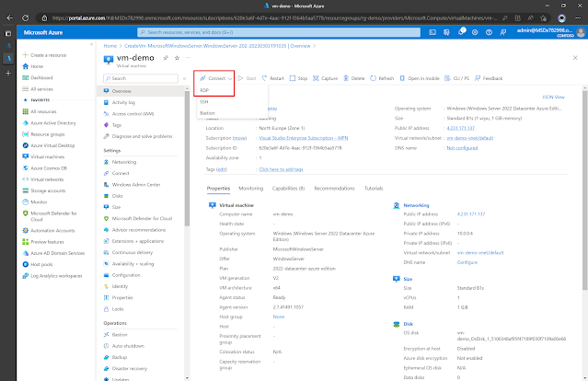Go back in the browser
The width and height of the screenshot is (588, 381).
(10, 18)
